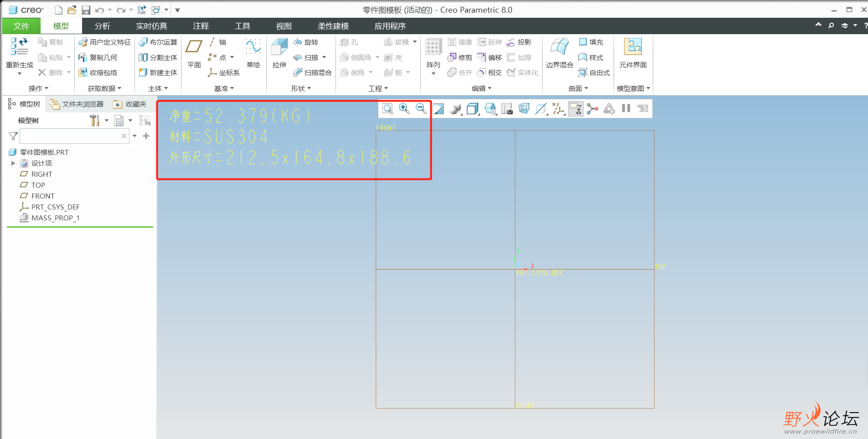Click the Axis (轴) datum tool
This screenshot has width=868, height=439.
tap(218, 42)
